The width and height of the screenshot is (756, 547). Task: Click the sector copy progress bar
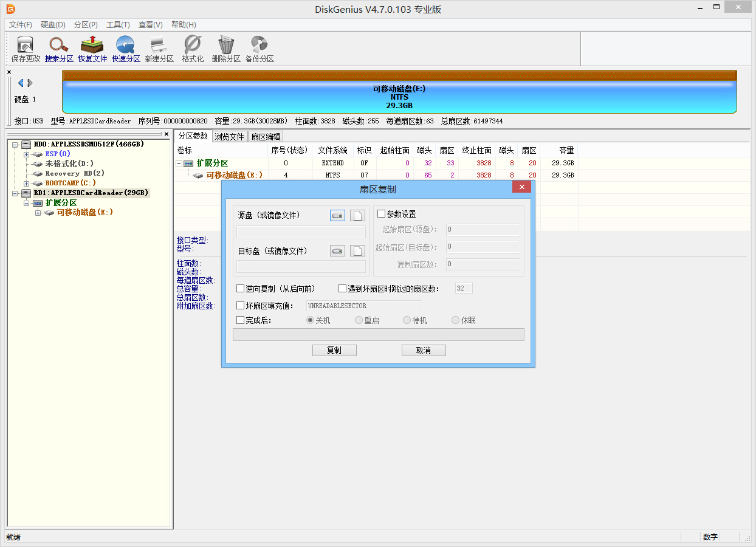(x=379, y=335)
